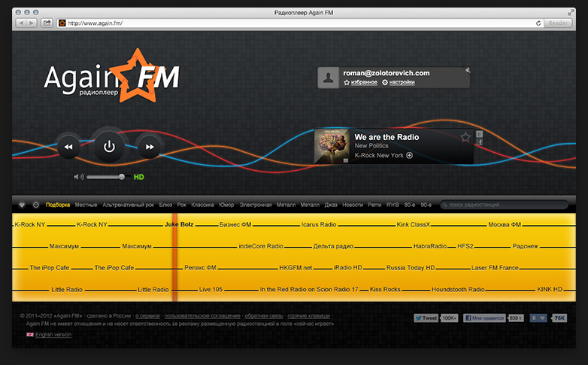Tune to Icarus Radio station

[319, 224]
